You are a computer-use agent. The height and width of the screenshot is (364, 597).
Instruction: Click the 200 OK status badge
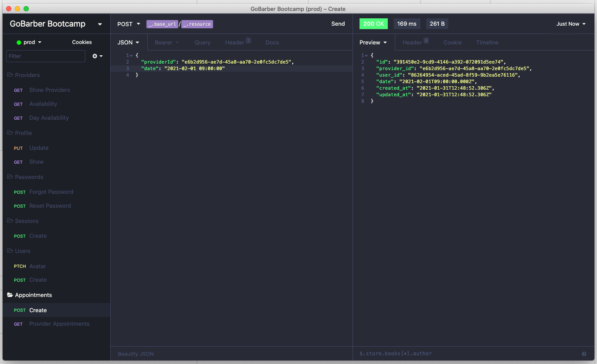point(373,24)
